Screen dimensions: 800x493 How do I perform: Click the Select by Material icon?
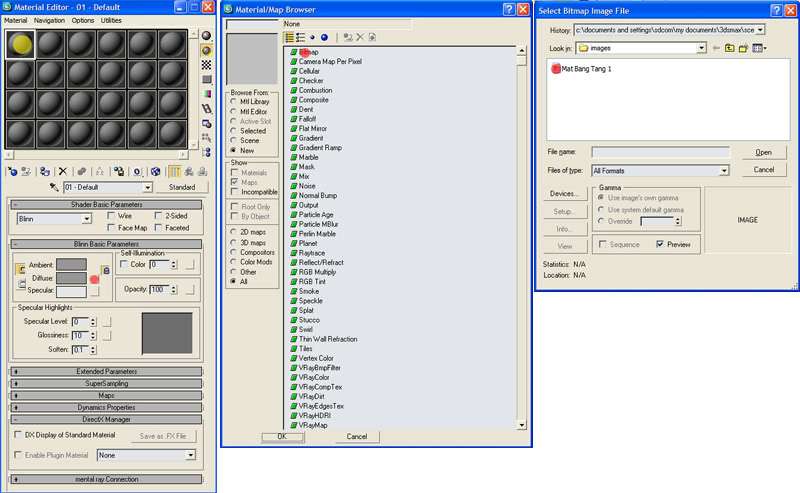tap(206, 138)
